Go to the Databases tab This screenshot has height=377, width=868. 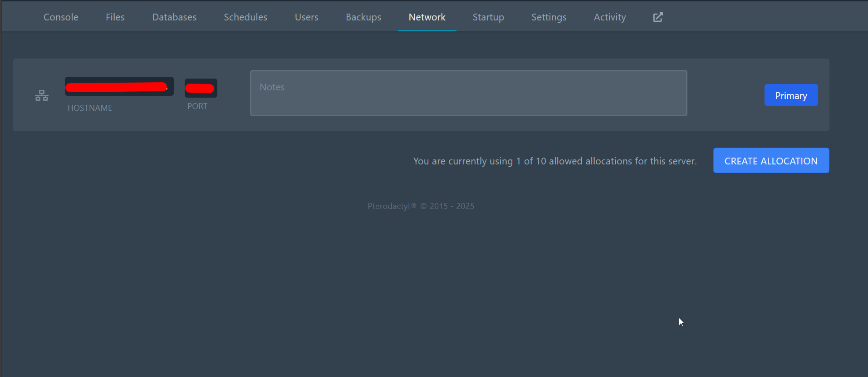(174, 17)
